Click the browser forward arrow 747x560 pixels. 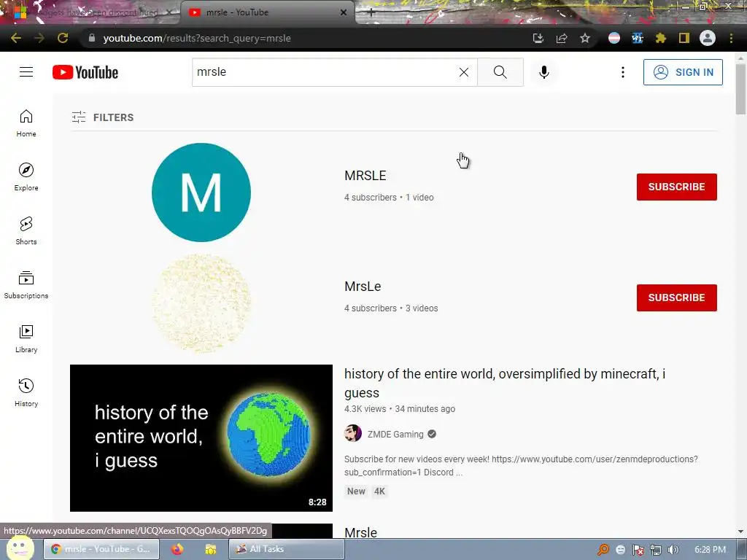pos(39,38)
